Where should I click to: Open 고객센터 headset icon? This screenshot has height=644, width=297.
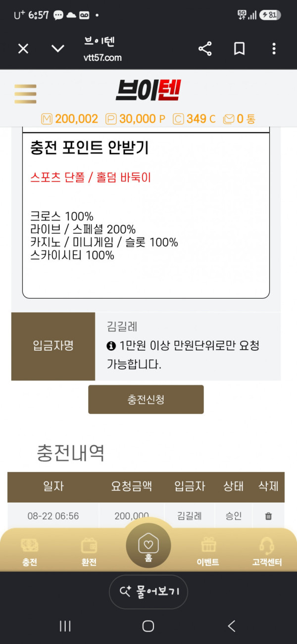267,552
